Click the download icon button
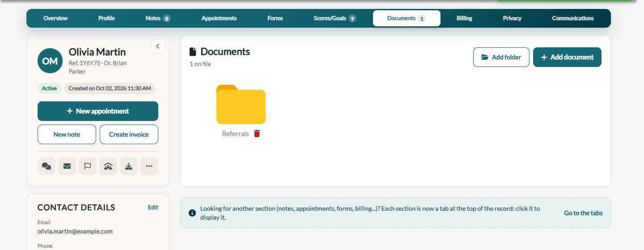 coord(129,166)
